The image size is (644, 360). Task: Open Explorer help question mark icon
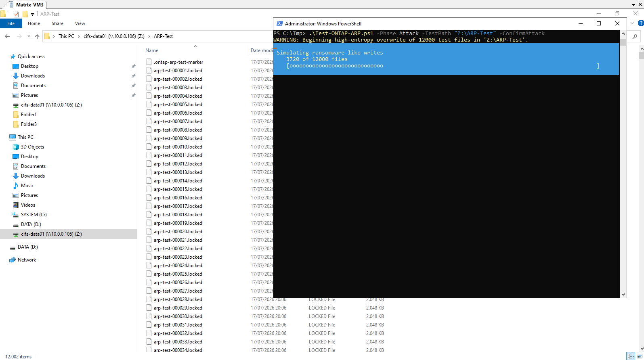point(640,23)
